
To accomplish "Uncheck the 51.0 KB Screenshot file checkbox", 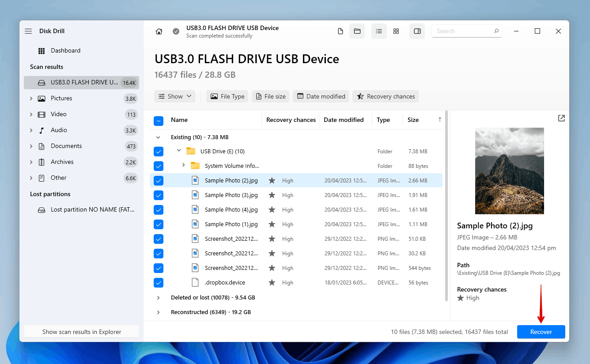I will 159,239.
